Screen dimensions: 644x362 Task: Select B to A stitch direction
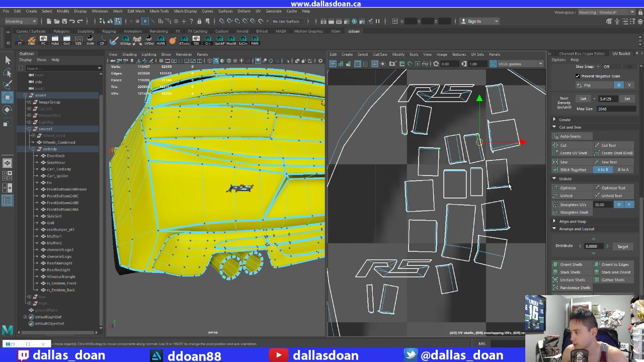[623, 170]
